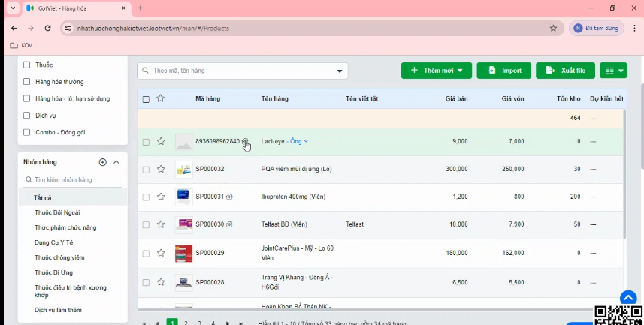
Task: Click the Xuất file button
Action: click(566, 71)
